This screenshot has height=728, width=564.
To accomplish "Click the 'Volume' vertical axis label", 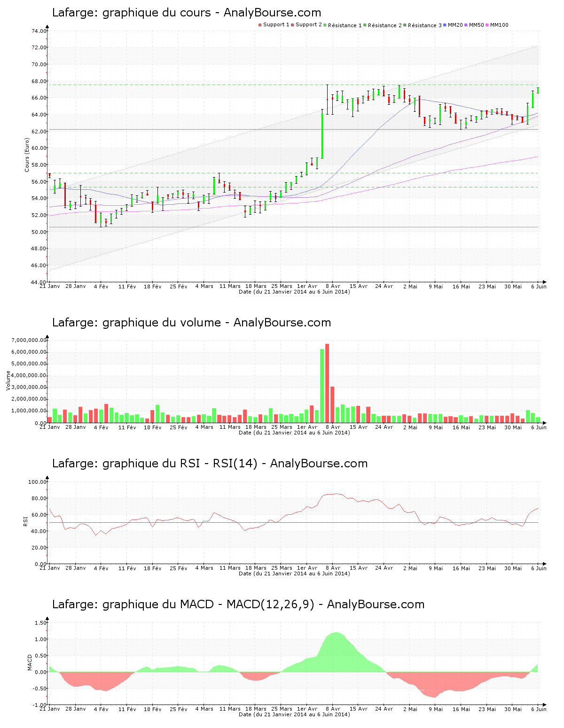I will (x=8, y=380).
